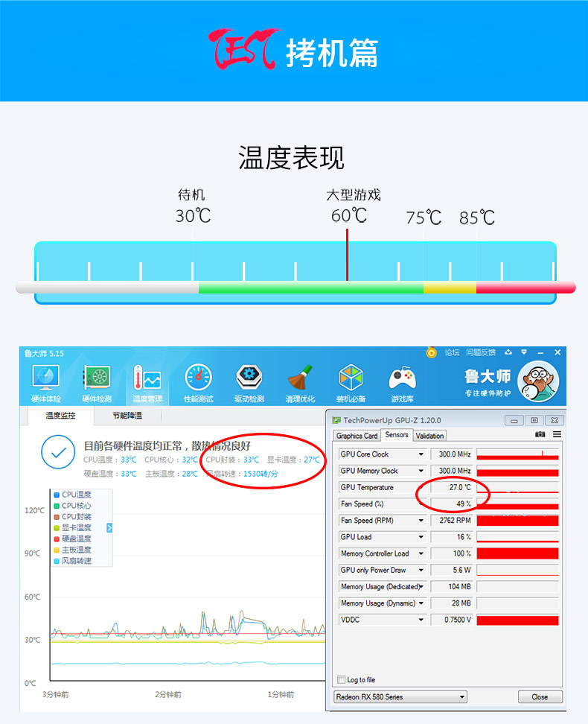This screenshot has width=588, height=724.
Task: Click the Memory Controller Load red graph
Action: click(517, 553)
